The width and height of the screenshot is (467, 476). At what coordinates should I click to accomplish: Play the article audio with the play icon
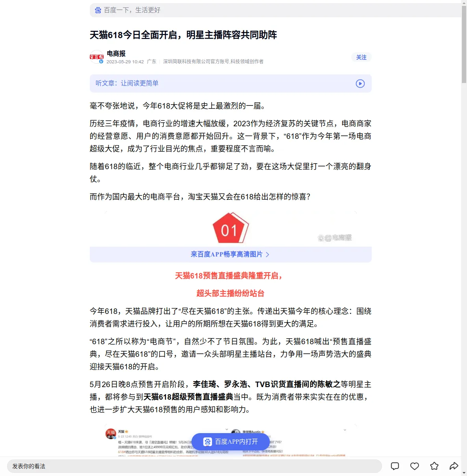click(360, 83)
